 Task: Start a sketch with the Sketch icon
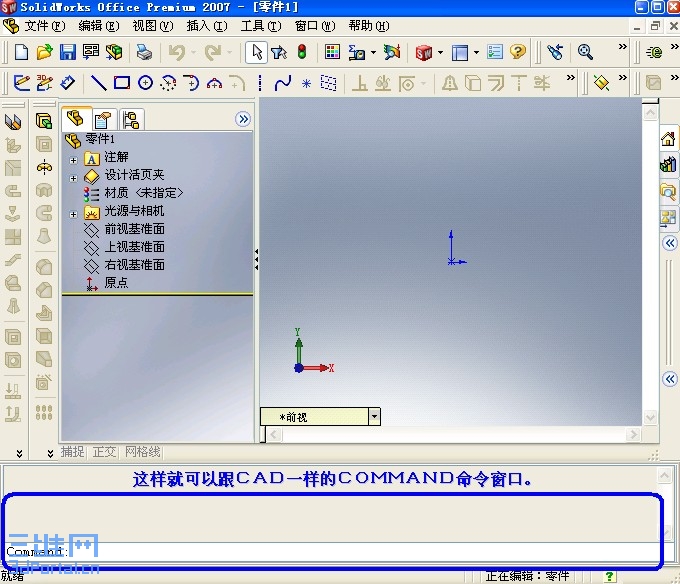21,82
